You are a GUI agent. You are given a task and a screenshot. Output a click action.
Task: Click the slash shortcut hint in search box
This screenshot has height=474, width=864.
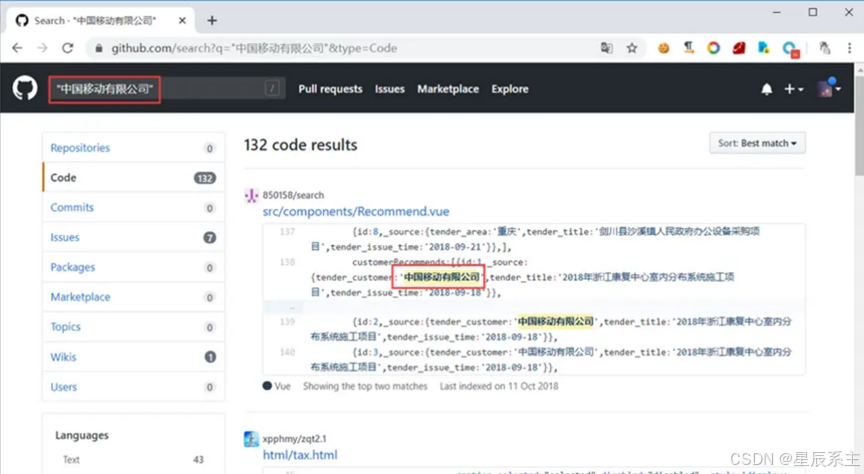pos(272,88)
